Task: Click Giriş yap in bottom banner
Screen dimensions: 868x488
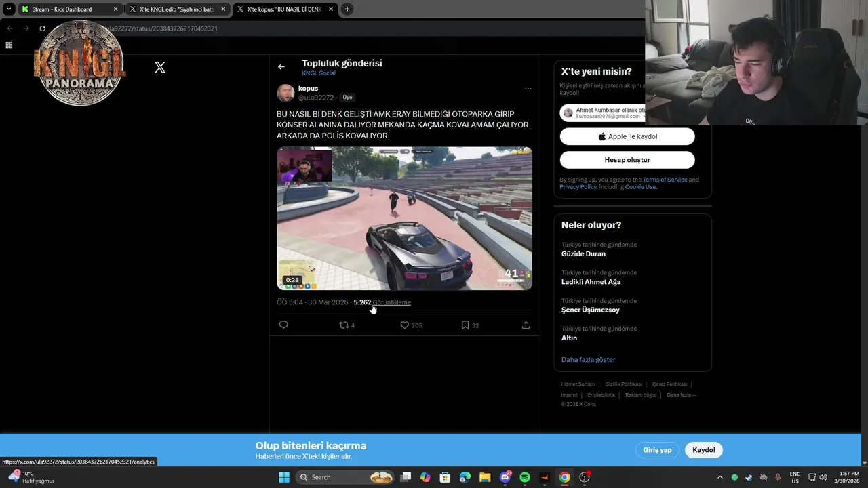Action: point(657,450)
